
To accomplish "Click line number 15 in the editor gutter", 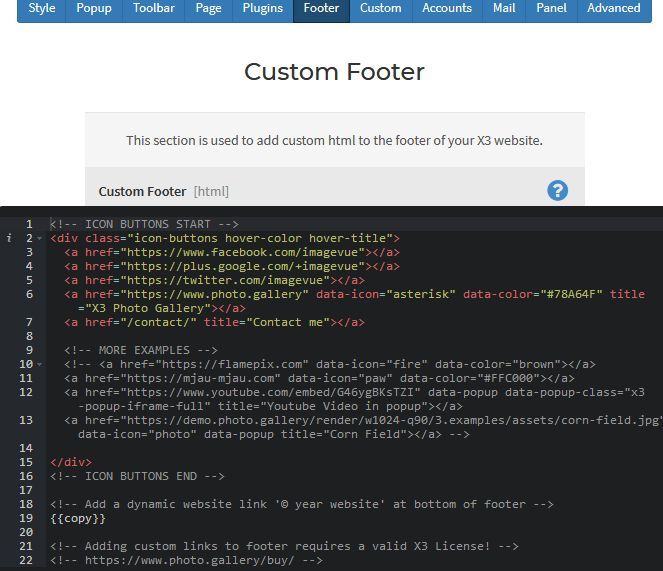I will click(x=26, y=462).
